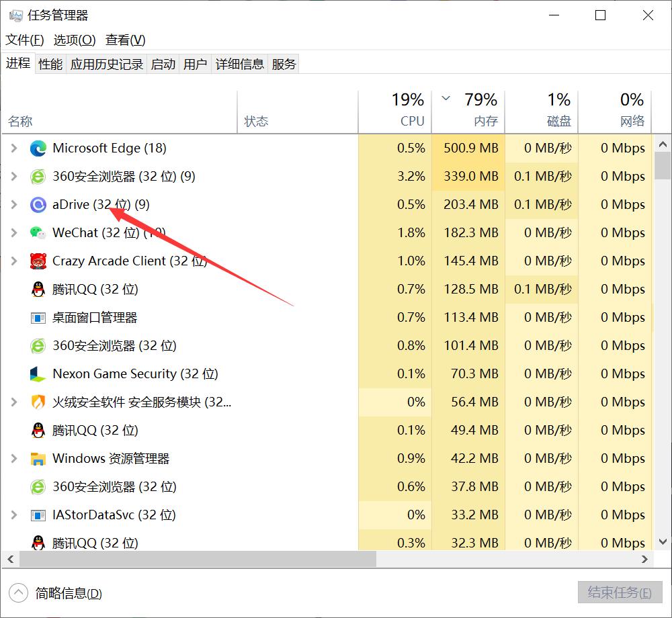Click the 结束任务 button
The width and height of the screenshot is (672, 618).
[x=618, y=592]
